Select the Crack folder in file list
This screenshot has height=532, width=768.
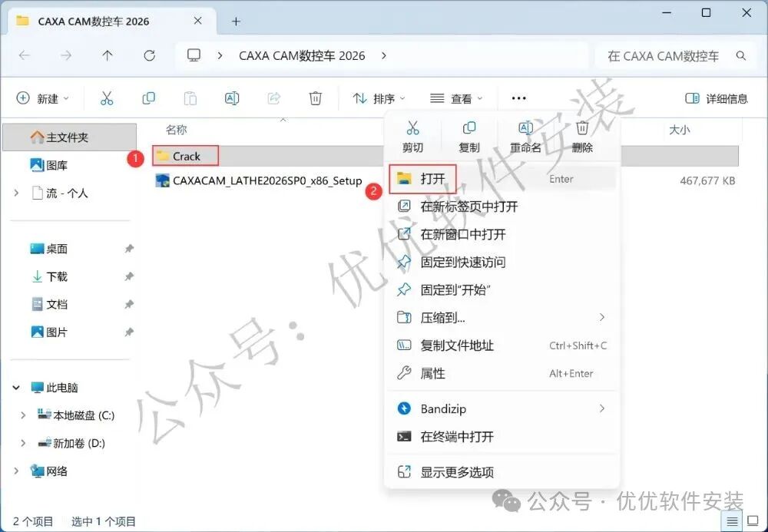click(x=186, y=157)
